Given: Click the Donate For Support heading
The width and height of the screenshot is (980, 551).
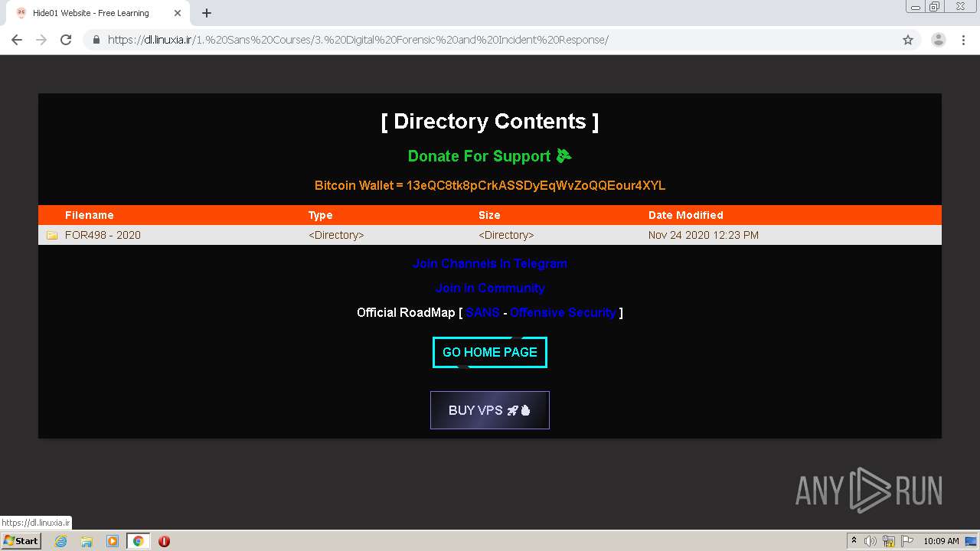Looking at the screenshot, I should [x=490, y=156].
